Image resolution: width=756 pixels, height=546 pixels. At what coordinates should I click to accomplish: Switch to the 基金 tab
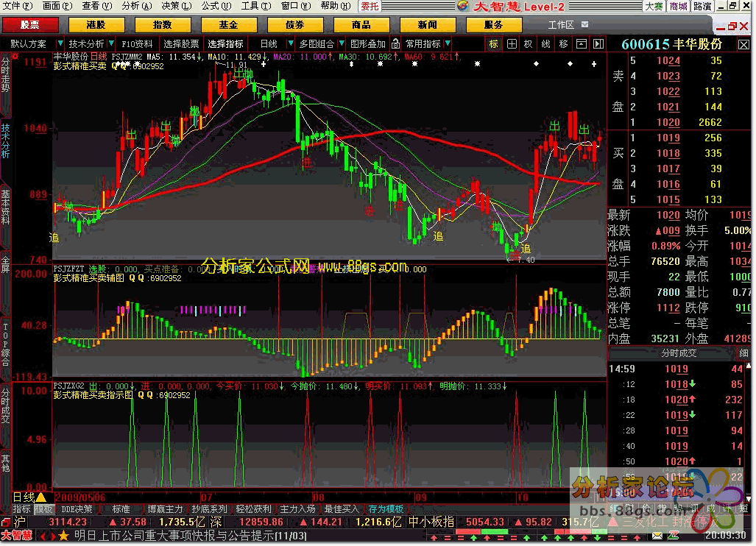(x=228, y=24)
